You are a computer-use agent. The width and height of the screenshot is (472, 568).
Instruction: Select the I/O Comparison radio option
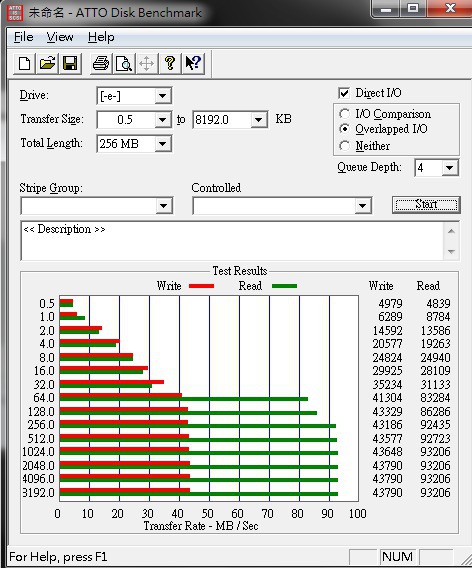pos(344,114)
